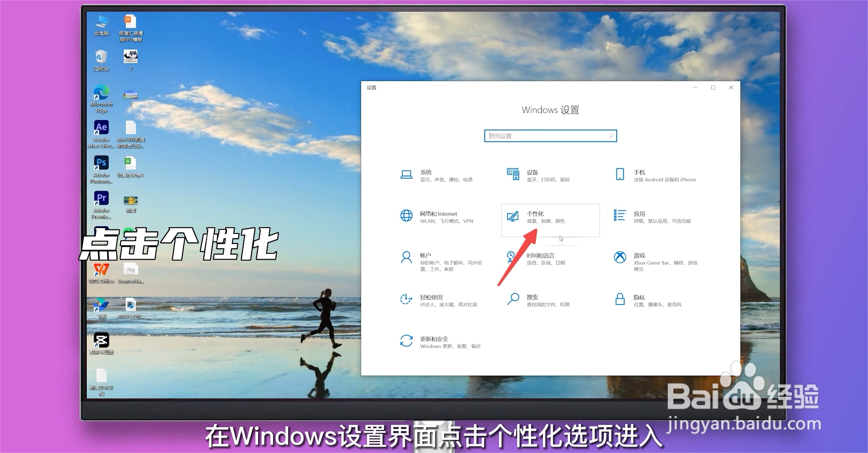
Task: Open 极简汇报通用PPT模板 file on desktop
Action: coord(131,28)
